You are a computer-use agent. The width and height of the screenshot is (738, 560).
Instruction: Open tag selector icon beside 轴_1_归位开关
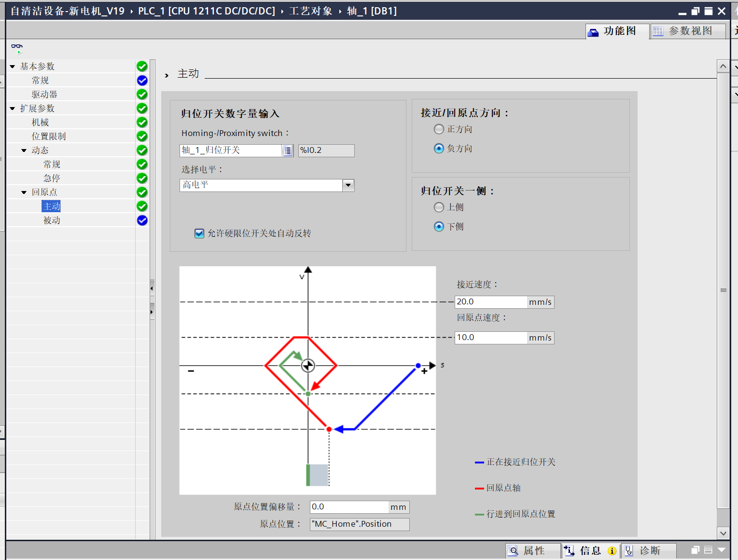click(288, 150)
